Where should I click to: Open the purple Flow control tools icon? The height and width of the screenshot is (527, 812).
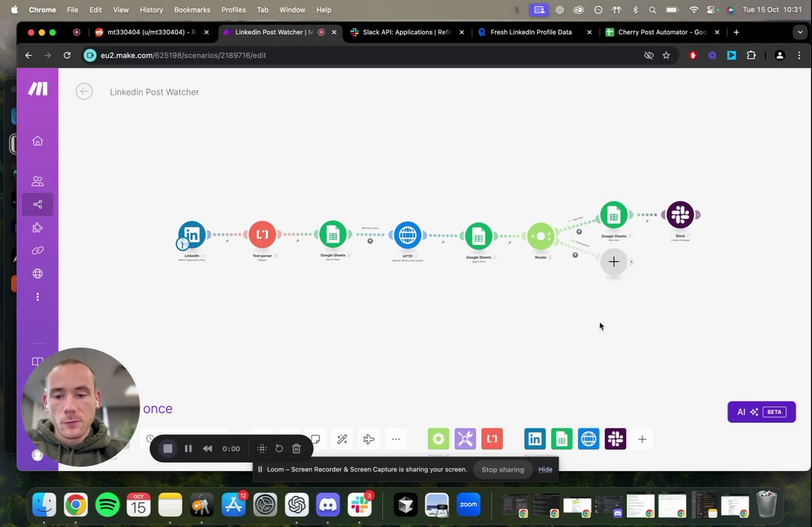465,439
